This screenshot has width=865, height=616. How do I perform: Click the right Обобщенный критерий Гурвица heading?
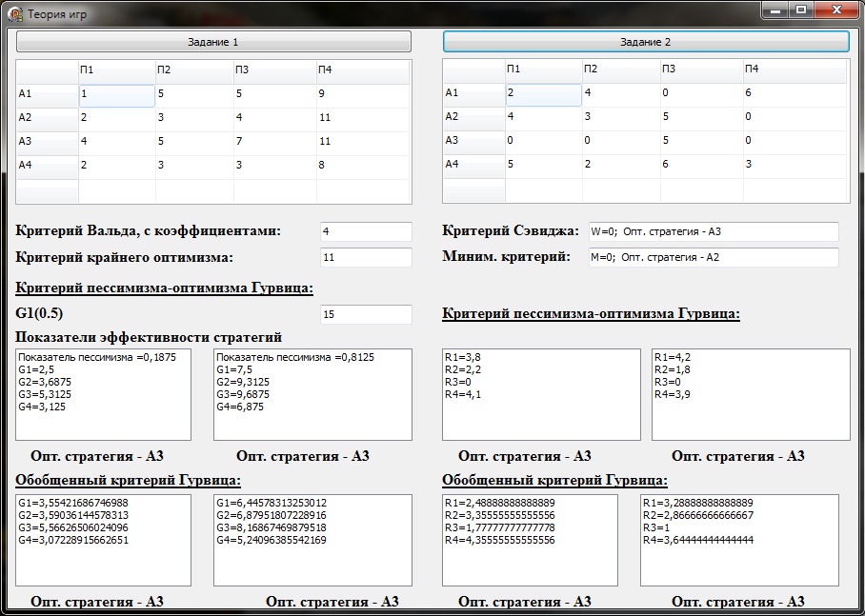555,481
